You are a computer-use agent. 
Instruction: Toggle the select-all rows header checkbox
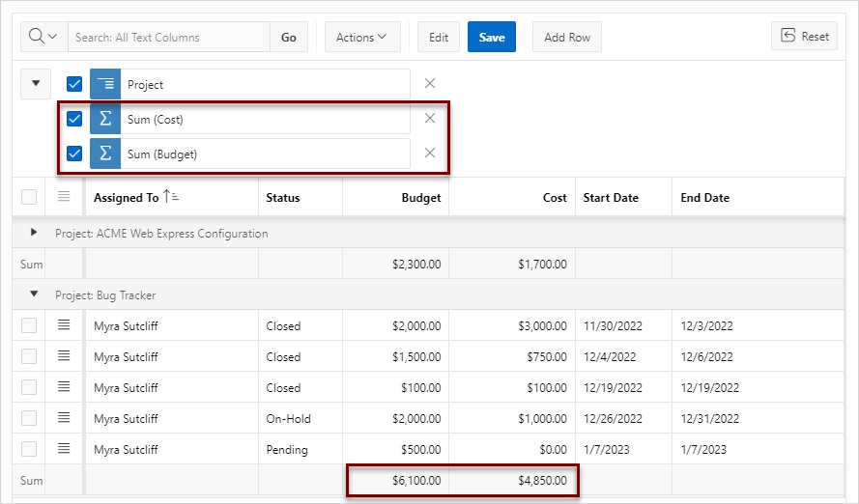click(29, 197)
